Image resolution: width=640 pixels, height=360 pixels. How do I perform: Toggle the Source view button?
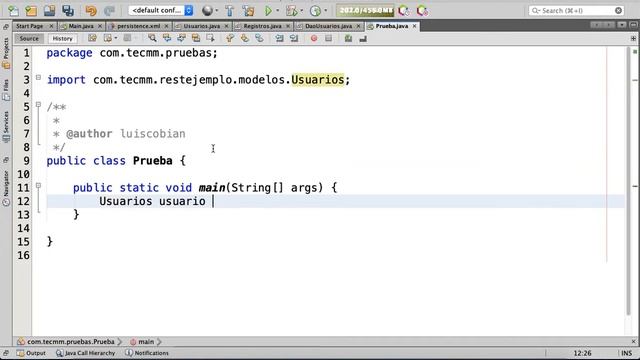tap(29, 38)
